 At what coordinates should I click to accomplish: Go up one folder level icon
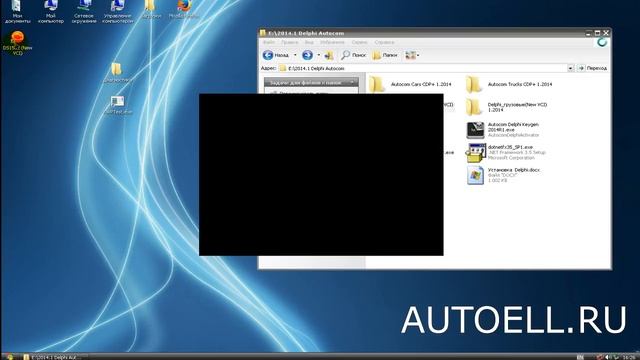(329, 55)
